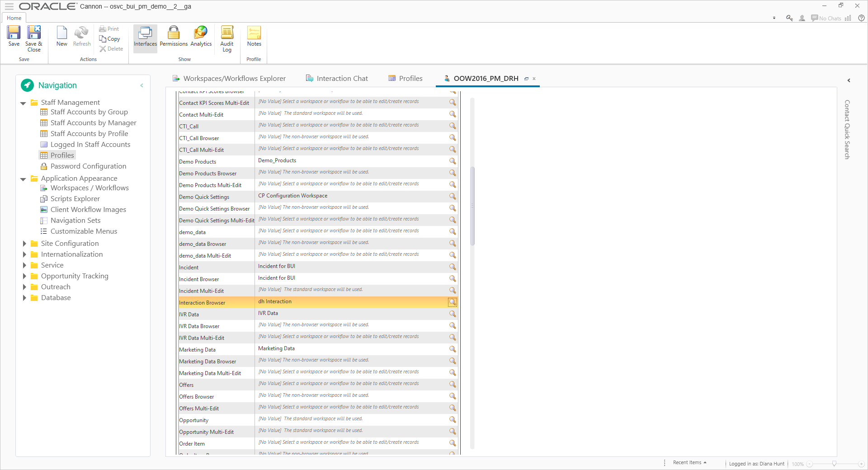
Task: Open the Recent Items menu
Action: [689, 462]
